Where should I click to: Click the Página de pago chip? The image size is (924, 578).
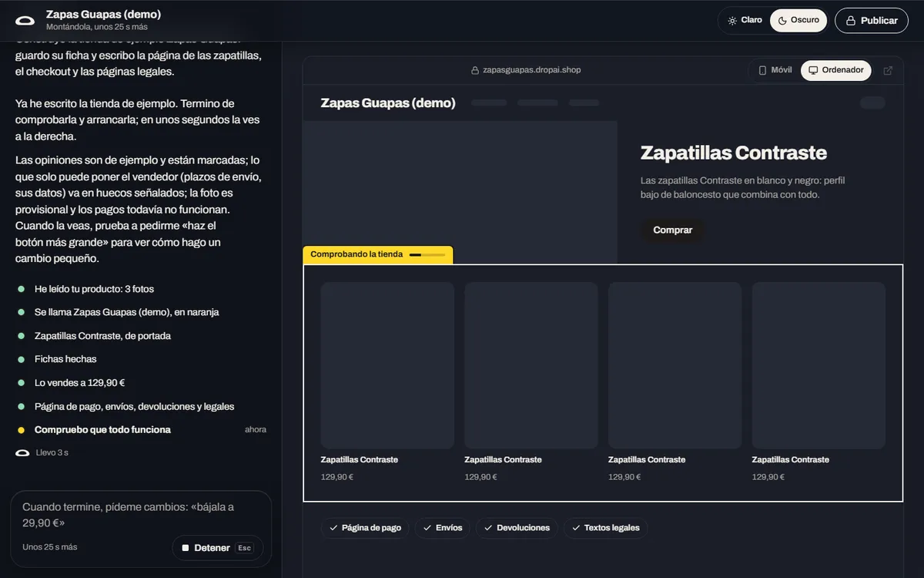(366, 528)
